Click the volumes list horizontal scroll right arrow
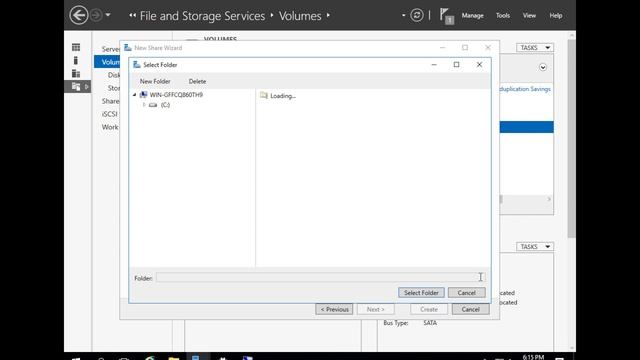 [x=549, y=199]
